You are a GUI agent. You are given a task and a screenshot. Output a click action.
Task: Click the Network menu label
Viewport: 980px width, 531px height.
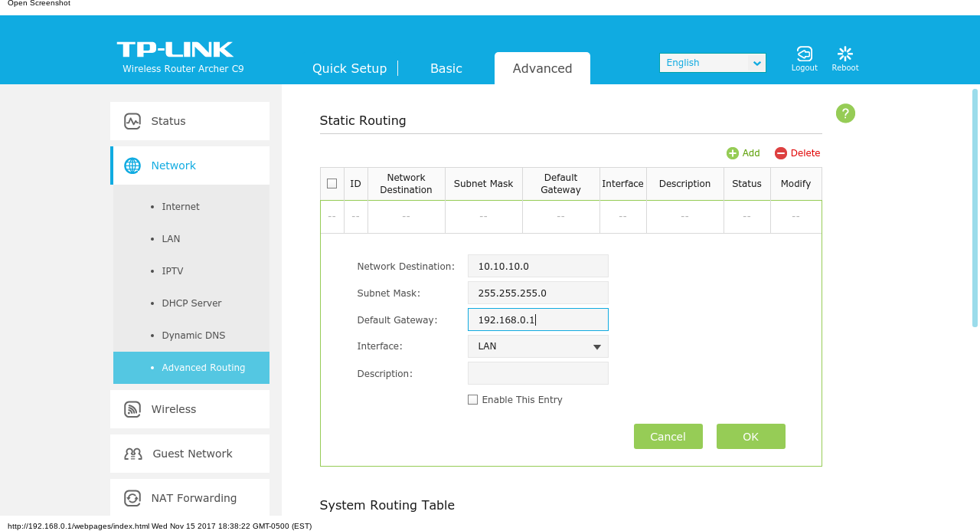[174, 166]
